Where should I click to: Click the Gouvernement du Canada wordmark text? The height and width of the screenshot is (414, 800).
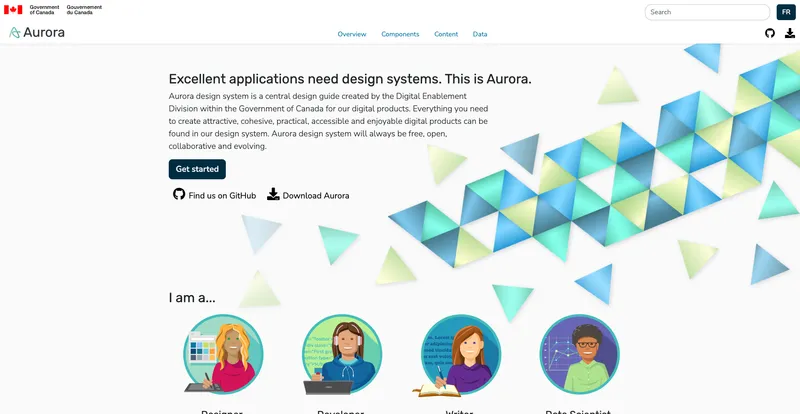coord(84,10)
